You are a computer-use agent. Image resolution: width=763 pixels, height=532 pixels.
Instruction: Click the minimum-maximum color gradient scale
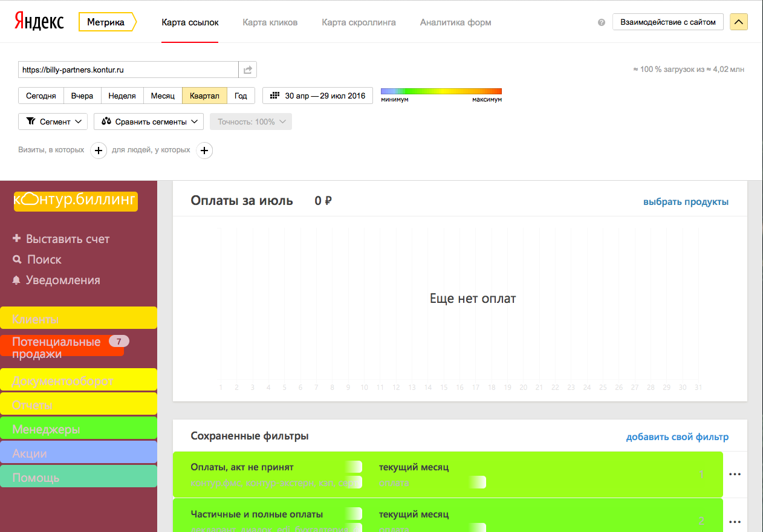441,91
